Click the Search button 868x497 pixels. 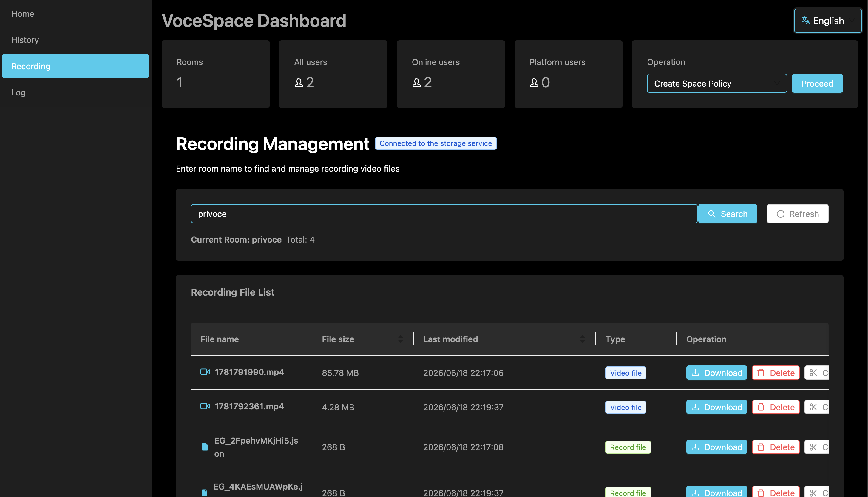pyautogui.click(x=728, y=214)
